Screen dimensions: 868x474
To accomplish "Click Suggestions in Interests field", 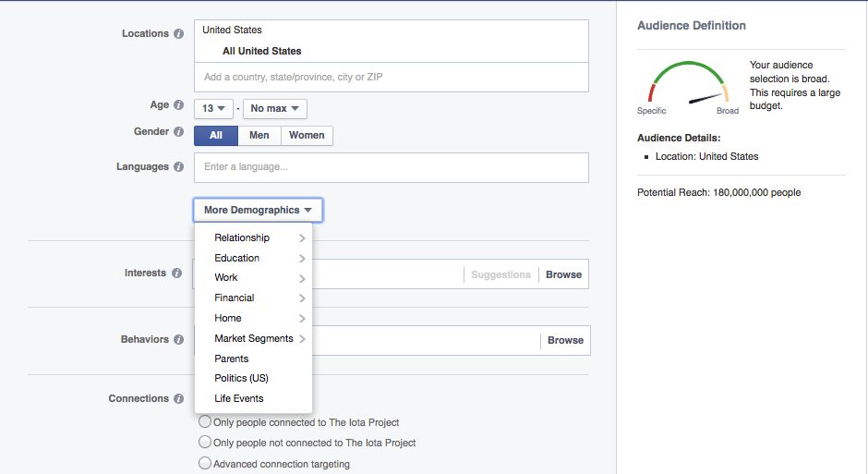I will (501, 274).
